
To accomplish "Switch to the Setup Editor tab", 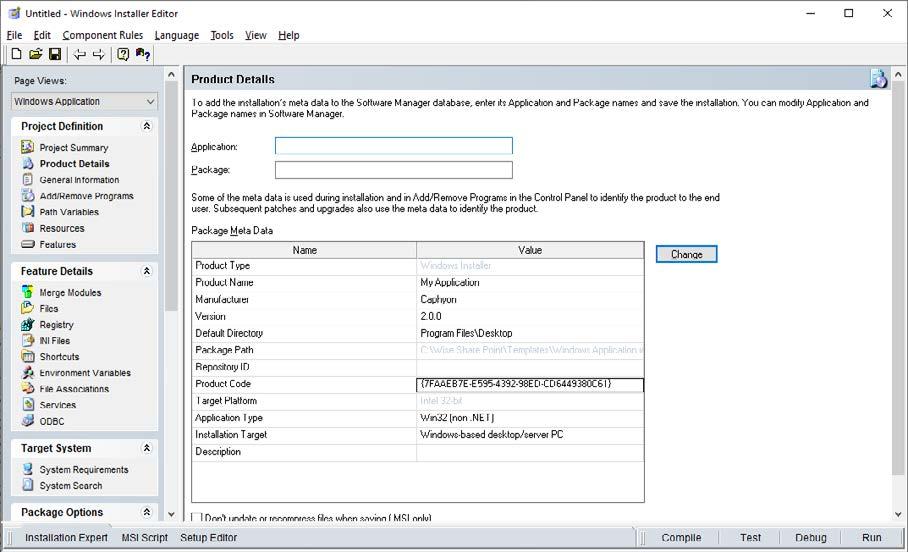I will 208,538.
